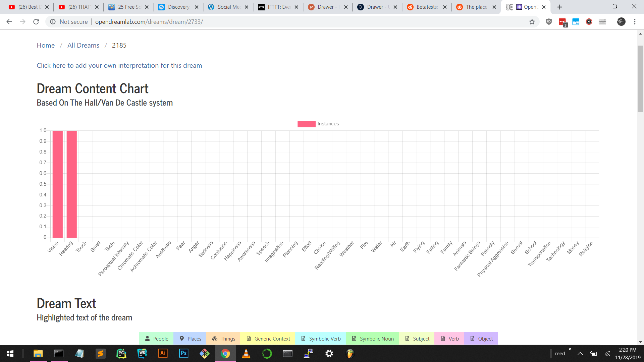Toggle the Symbolic Verb highlight filter
The height and width of the screenshot is (362, 644).
point(320,339)
